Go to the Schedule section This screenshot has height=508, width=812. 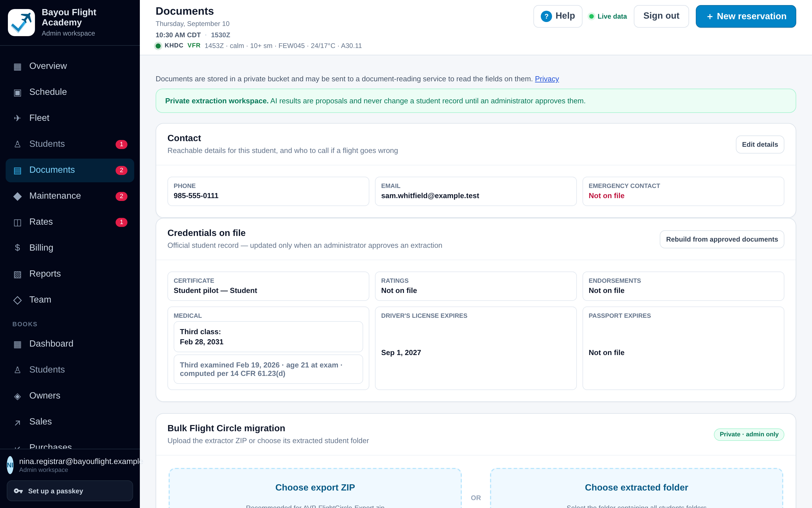(70, 92)
